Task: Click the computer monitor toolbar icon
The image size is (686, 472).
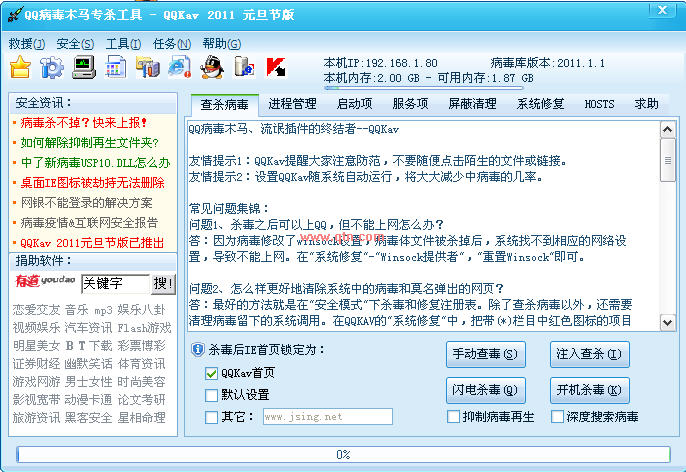Action: (84, 68)
